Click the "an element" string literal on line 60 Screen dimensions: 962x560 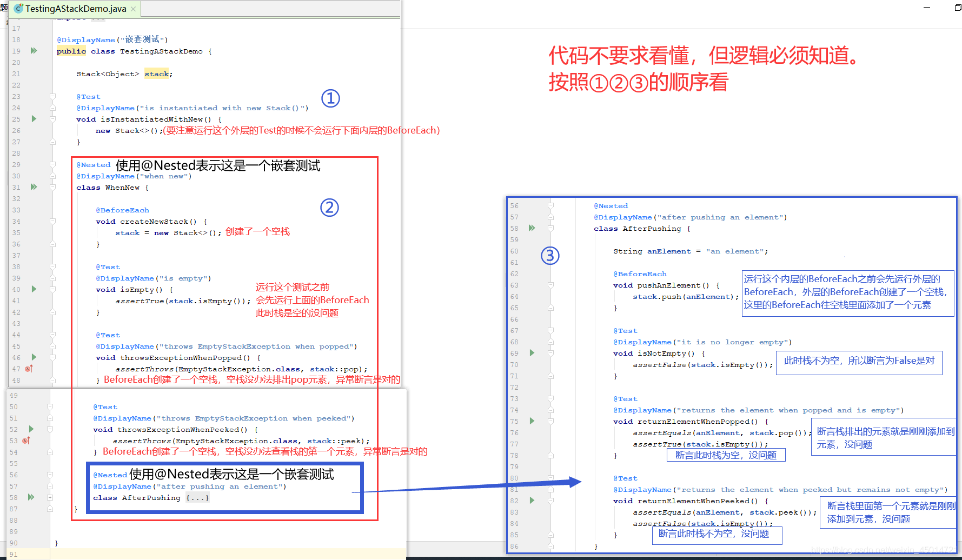click(734, 251)
